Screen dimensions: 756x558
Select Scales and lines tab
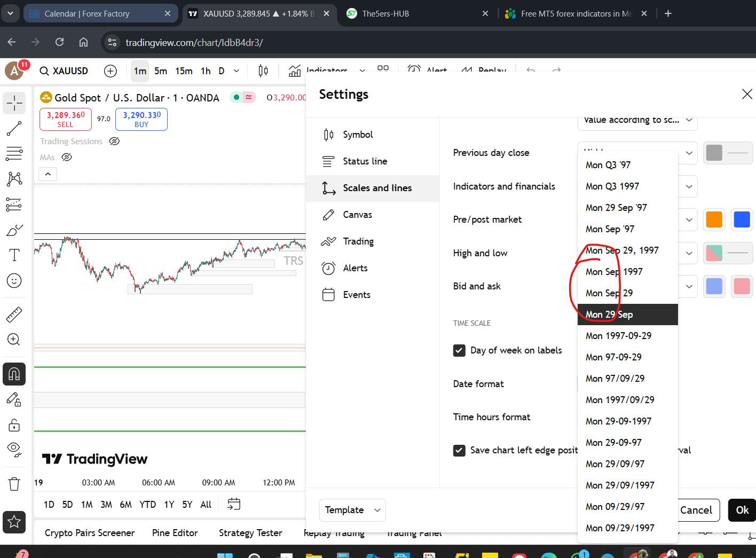click(373, 188)
